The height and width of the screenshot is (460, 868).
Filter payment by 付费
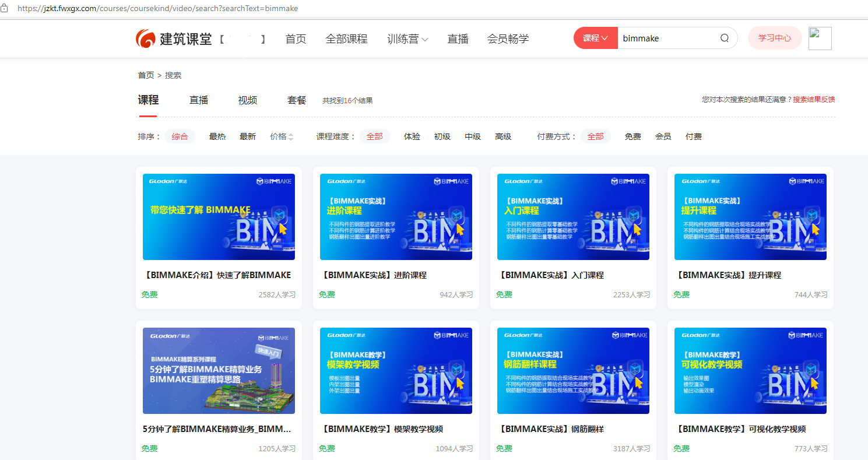click(694, 136)
